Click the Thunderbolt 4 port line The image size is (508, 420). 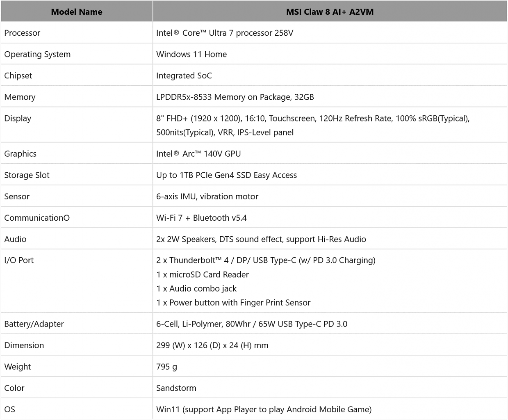coord(266,260)
